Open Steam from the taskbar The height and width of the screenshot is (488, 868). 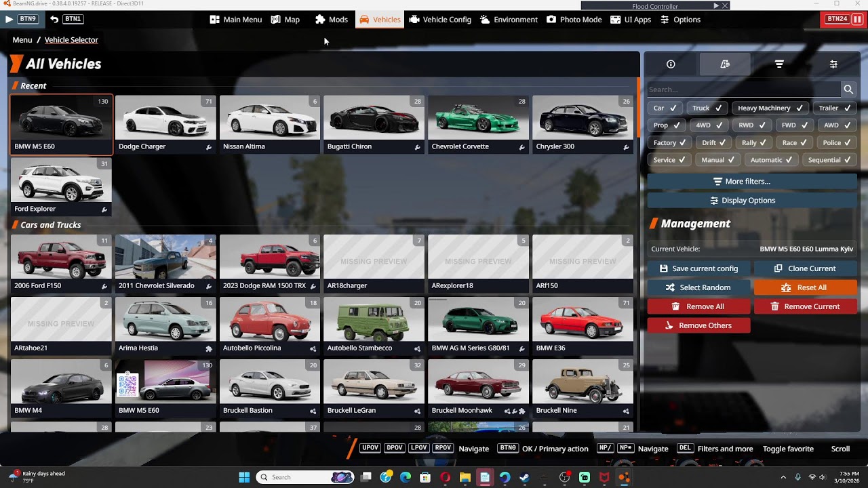click(524, 477)
